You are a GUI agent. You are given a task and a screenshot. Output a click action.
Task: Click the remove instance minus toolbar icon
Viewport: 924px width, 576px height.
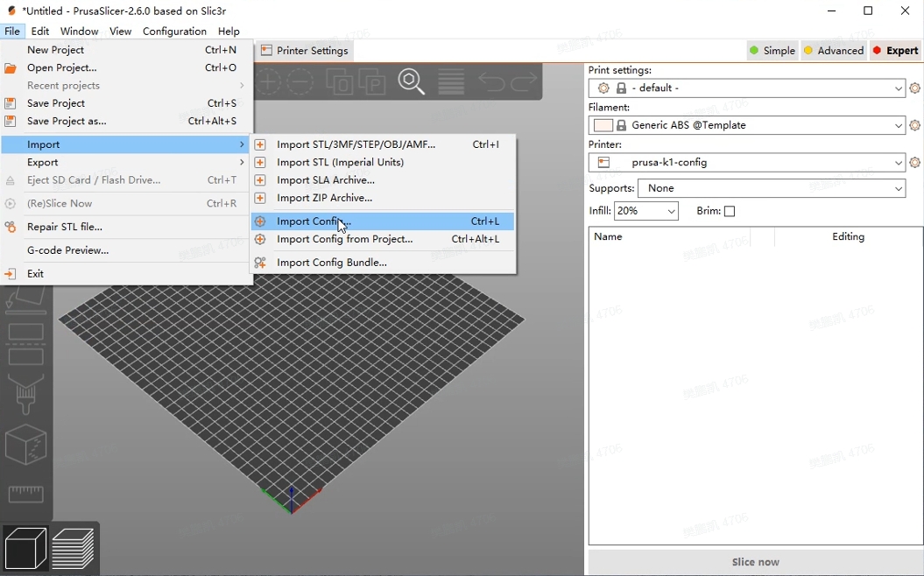[x=300, y=81]
